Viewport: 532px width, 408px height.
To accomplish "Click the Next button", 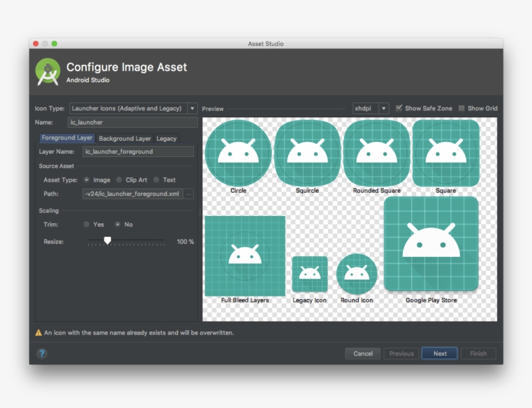I will tap(440, 354).
